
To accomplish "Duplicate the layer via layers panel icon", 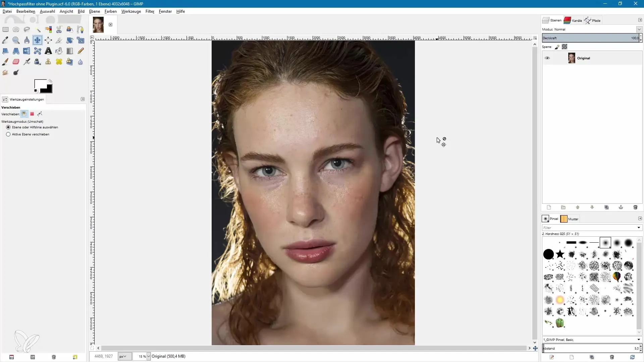I will pos(606,207).
